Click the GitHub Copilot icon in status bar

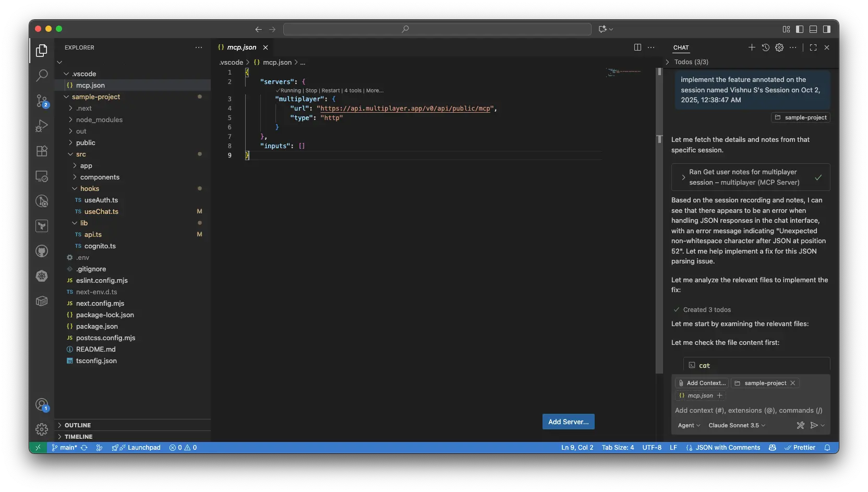click(773, 448)
